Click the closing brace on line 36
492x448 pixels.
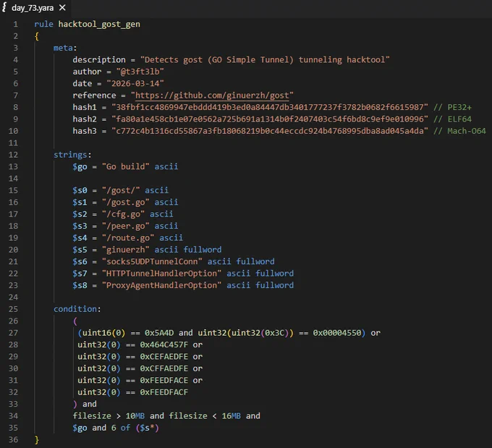pos(37,440)
